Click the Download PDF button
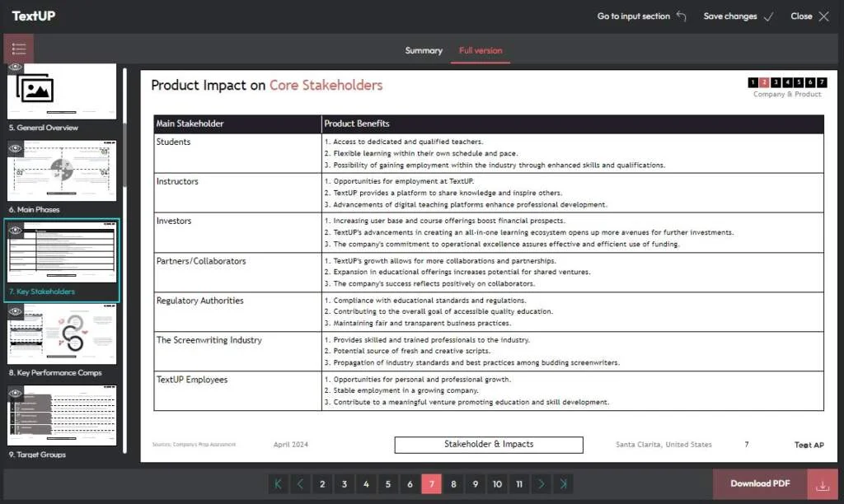 (760, 484)
